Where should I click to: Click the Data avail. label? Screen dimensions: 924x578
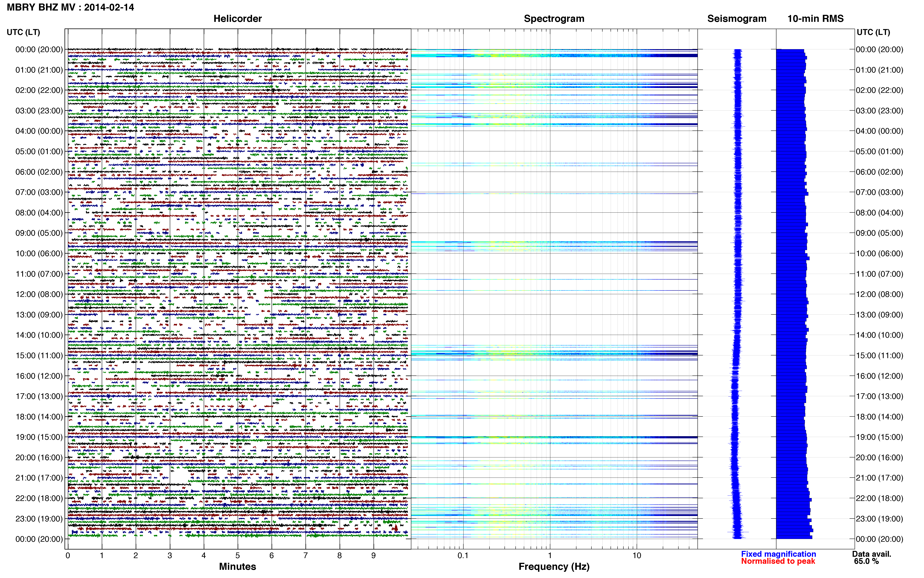(872, 554)
